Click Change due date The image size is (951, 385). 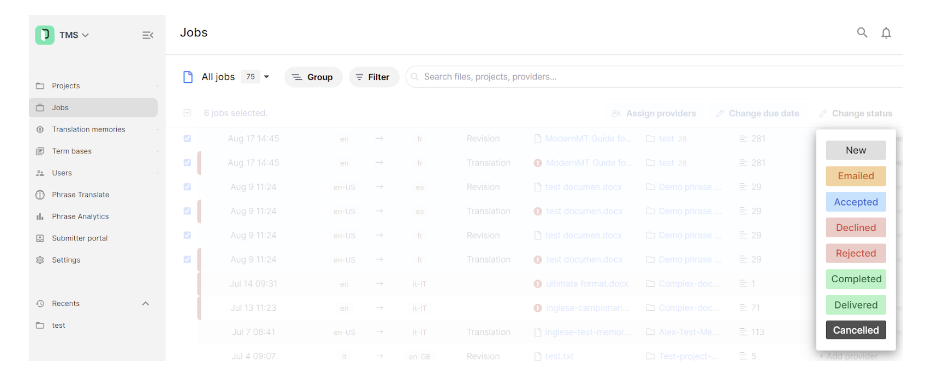[x=758, y=113]
